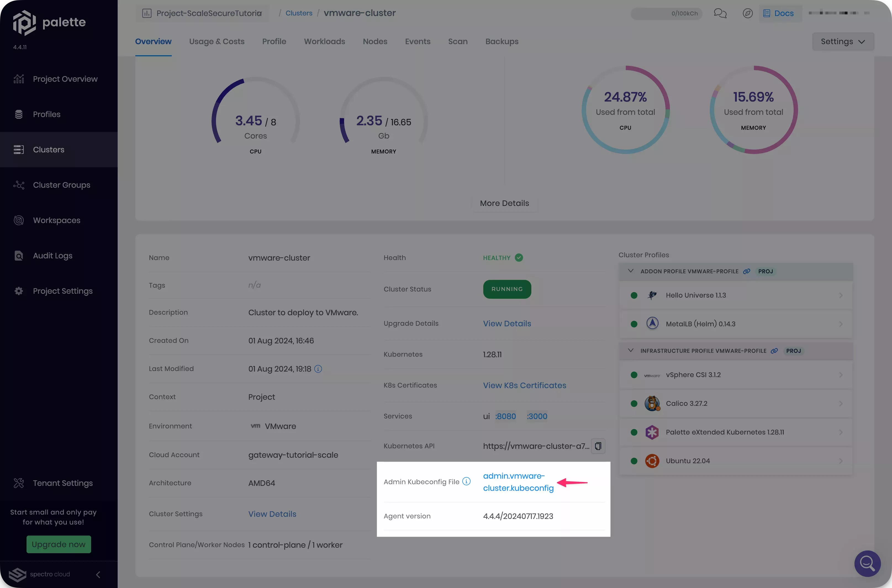Open View K8s Certificates link
This screenshot has height=588, width=892.
coord(524,385)
